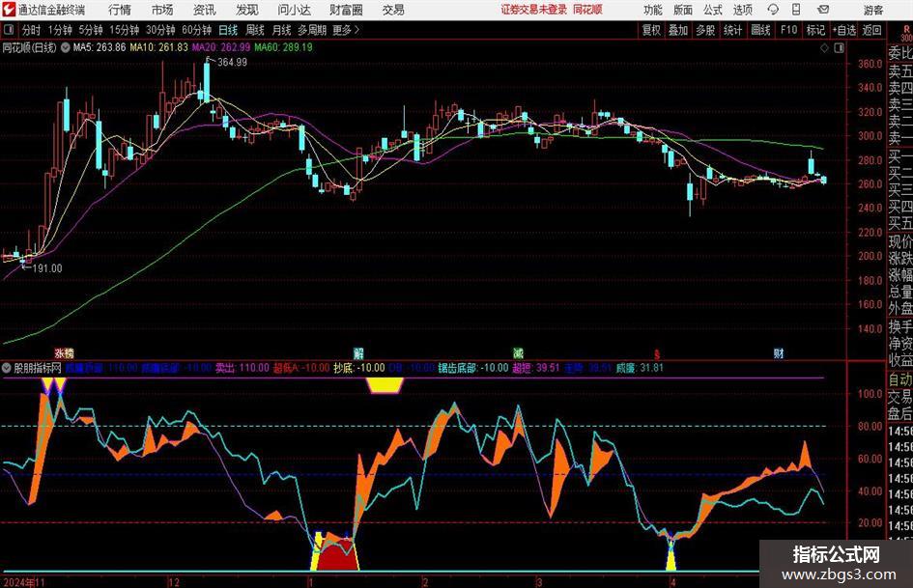This screenshot has width=913, height=588.
Task: Click the 标记 mark button
Action: 815,30
